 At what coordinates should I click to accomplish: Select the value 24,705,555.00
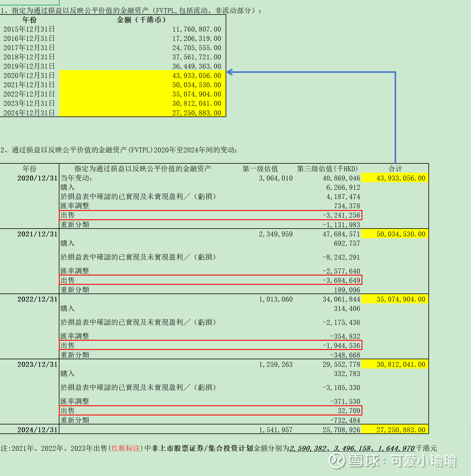click(x=197, y=48)
